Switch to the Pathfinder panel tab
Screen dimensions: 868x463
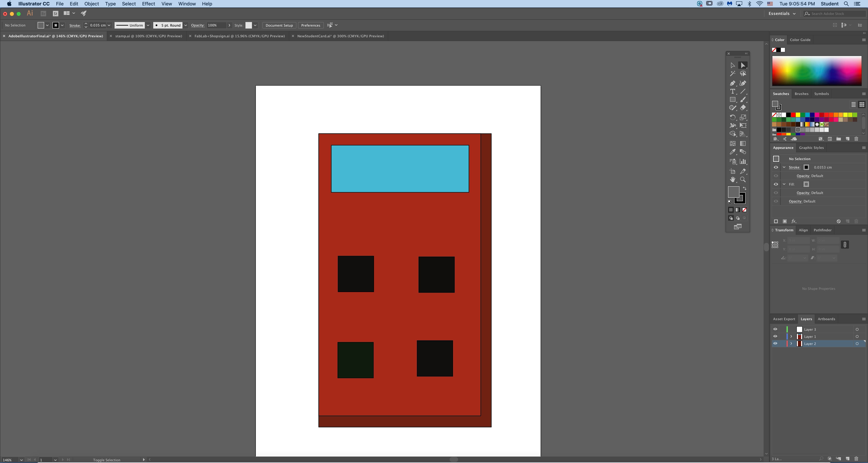(823, 230)
